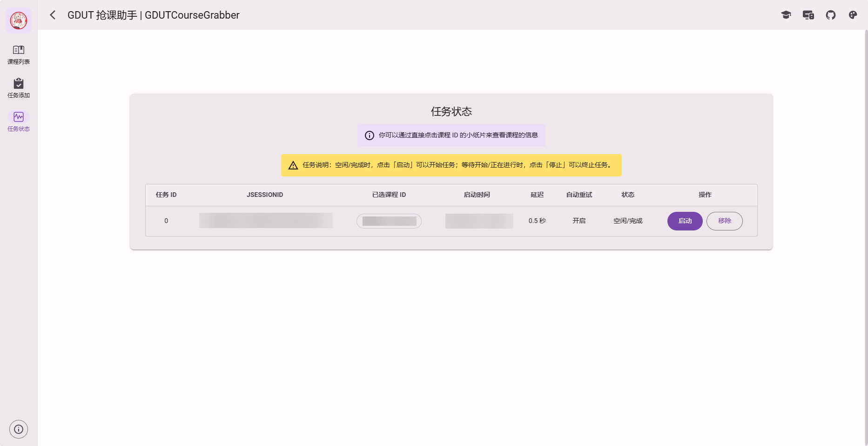Click the 自动重试 column header

click(x=579, y=195)
